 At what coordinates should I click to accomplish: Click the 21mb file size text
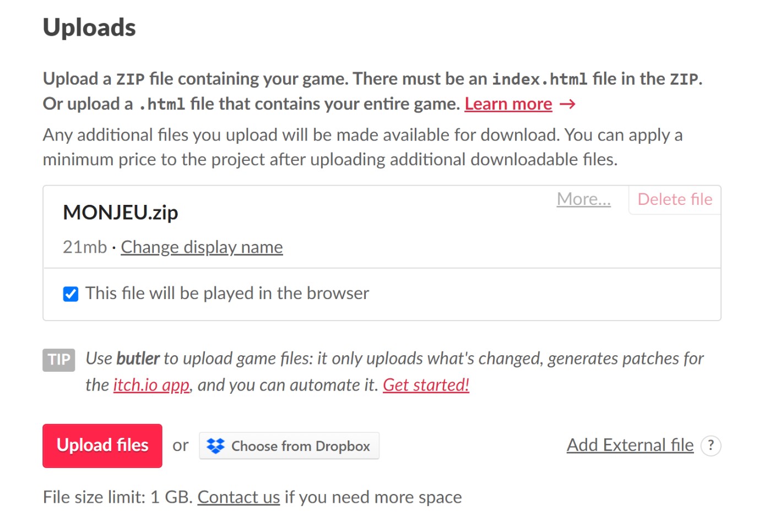[x=85, y=247]
